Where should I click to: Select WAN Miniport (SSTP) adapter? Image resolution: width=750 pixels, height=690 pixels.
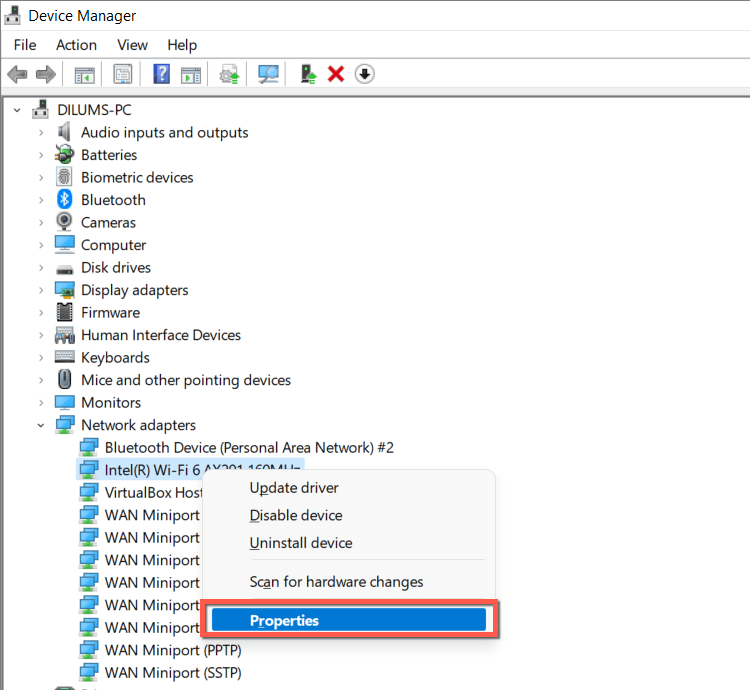pos(172,672)
